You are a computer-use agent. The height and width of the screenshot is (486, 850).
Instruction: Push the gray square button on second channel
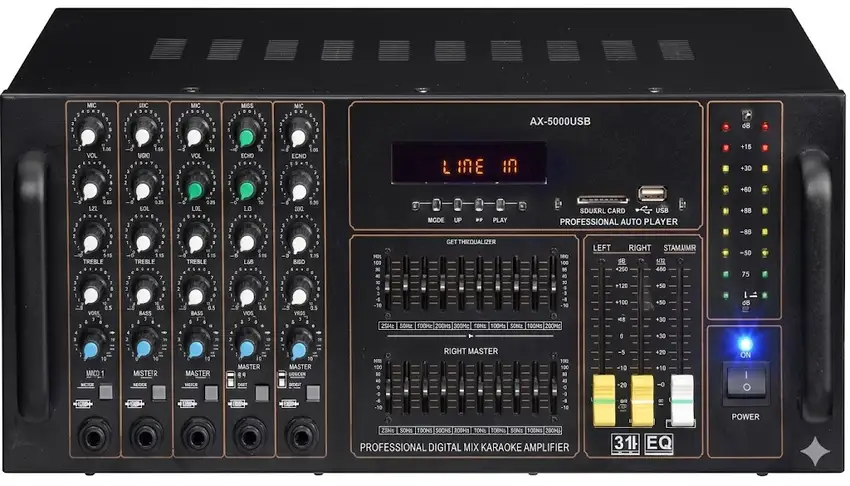pyautogui.click(x=159, y=392)
